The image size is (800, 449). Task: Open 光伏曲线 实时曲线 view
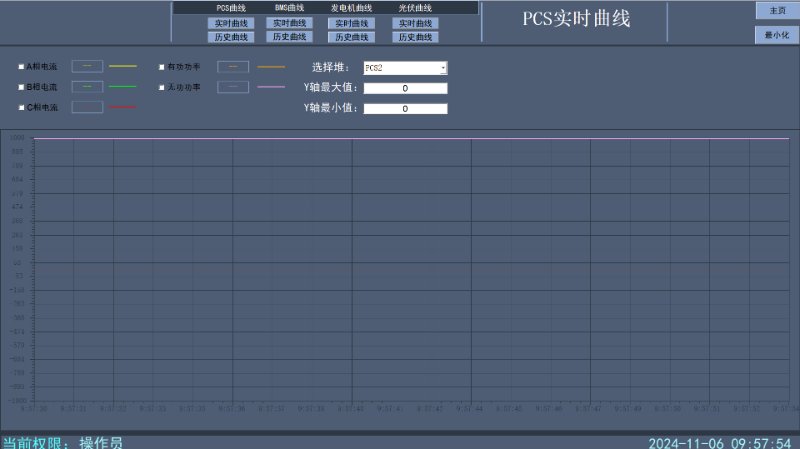coord(415,23)
